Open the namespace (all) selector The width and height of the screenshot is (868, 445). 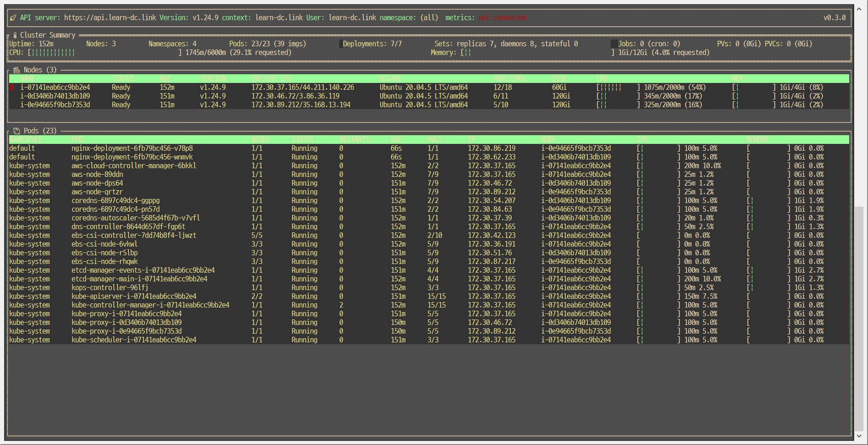coord(430,17)
